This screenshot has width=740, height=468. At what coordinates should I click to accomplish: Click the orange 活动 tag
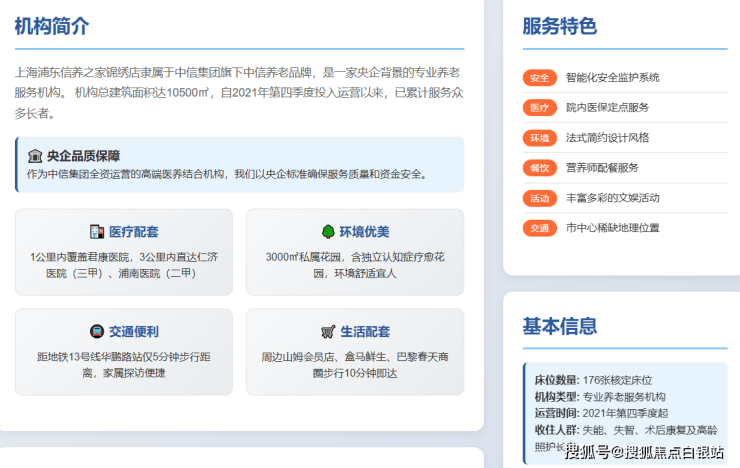point(539,198)
